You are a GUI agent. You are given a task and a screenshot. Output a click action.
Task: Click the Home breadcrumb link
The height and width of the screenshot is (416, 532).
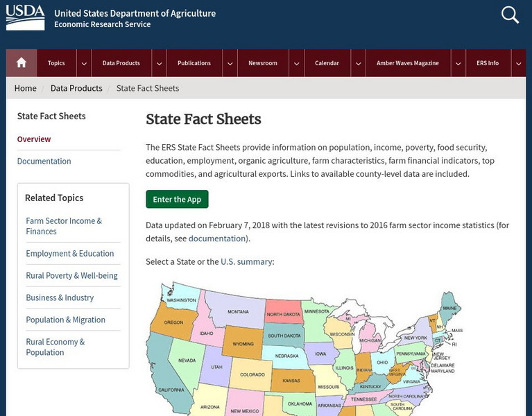click(x=26, y=88)
